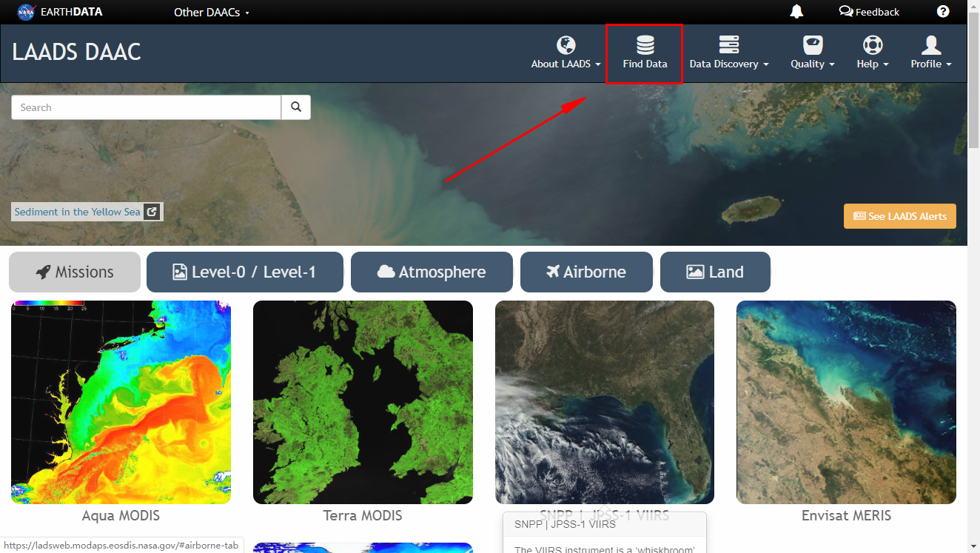Viewport: 980px width, 553px height.
Task: Open the About LAADS menu
Action: pos(566,53)
